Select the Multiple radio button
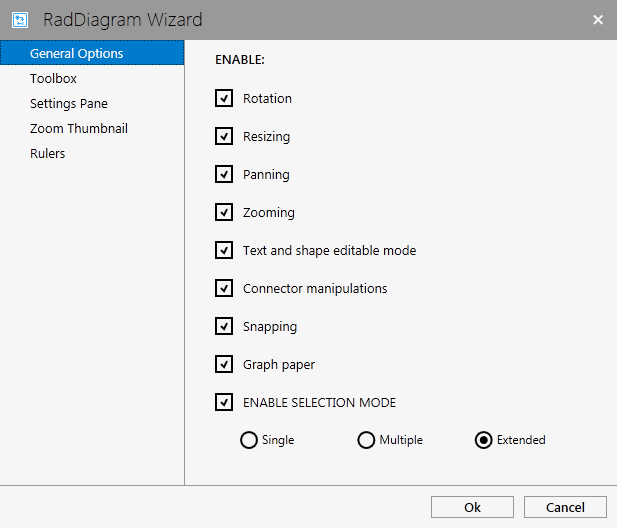The width and height of the screenshot is (617, 528). coord(367,440)
